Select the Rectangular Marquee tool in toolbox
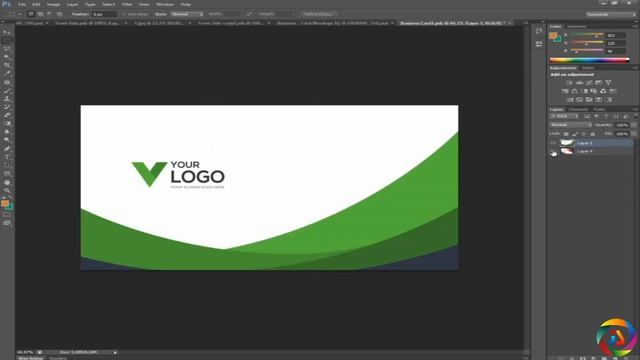The width and height of the screenshot is (640, 360). (7, 41)
